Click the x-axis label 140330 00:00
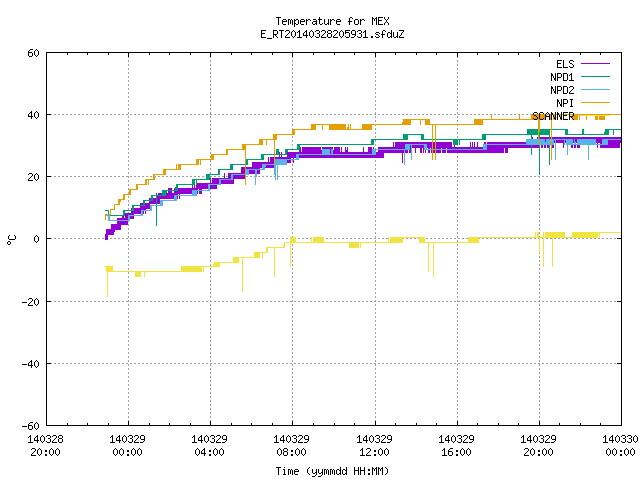 [x=620, y=446]
